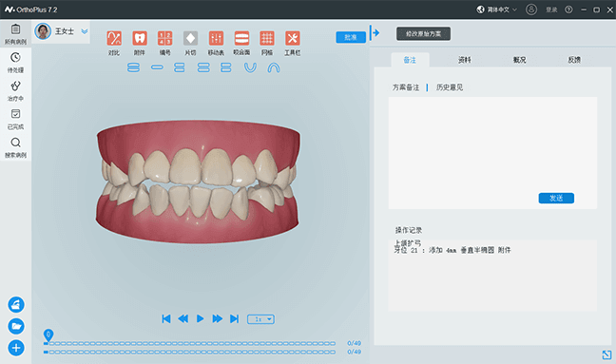The height and width of the screenshot is (364, 616).
Task: Toggle the 编号 tooth numbering display
Action: 165,38
